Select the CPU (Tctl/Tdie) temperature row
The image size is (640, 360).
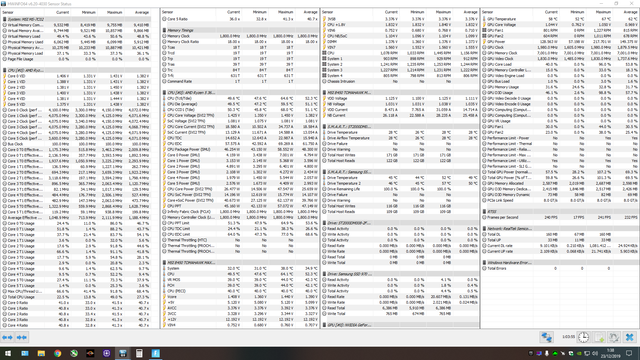click(240, 98)
